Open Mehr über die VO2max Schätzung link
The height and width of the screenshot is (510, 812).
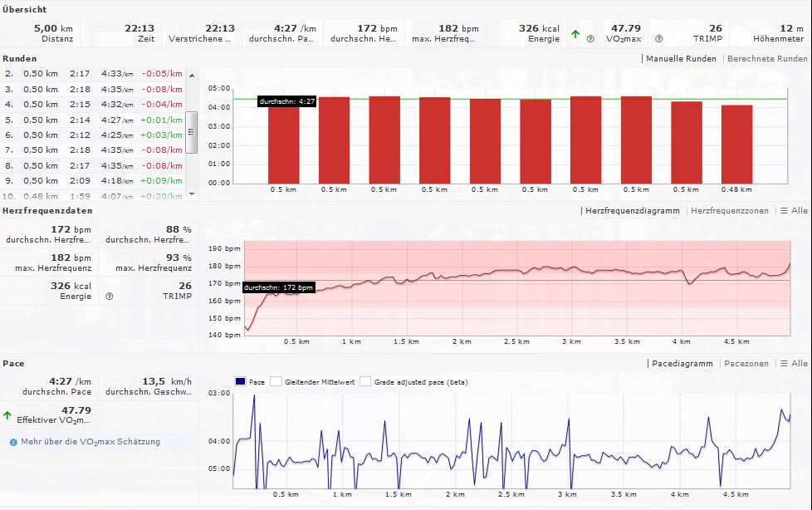[x=90, y=442]
